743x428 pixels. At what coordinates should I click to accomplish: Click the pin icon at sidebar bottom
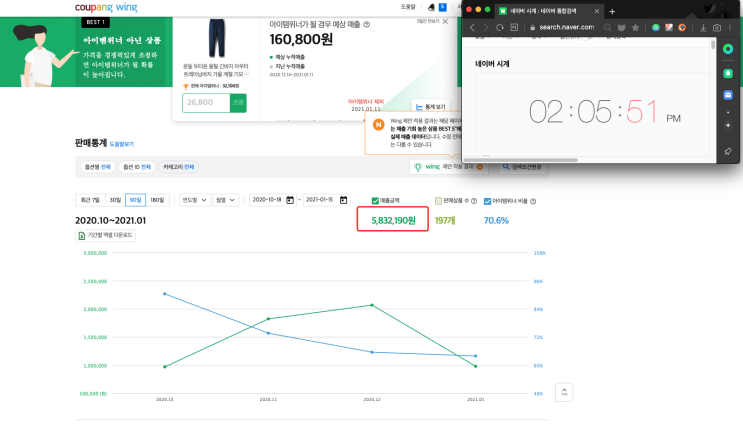click(x=728, y=151)
